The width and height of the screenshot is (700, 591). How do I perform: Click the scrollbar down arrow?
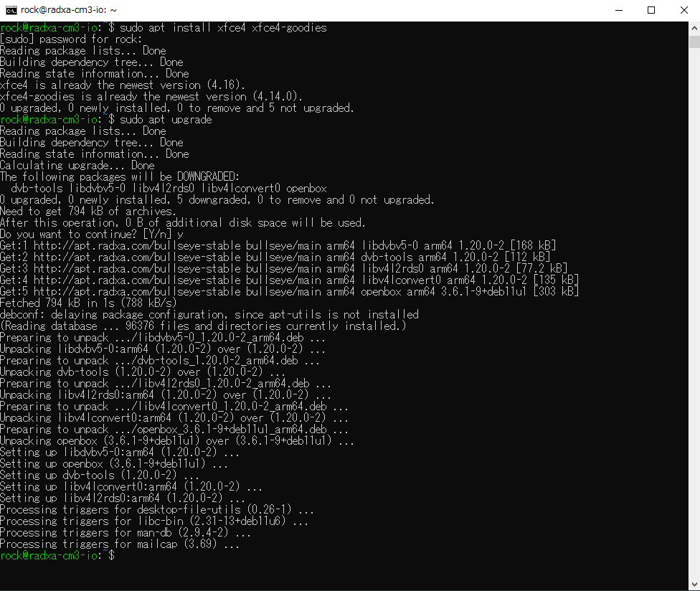(694, 585)
